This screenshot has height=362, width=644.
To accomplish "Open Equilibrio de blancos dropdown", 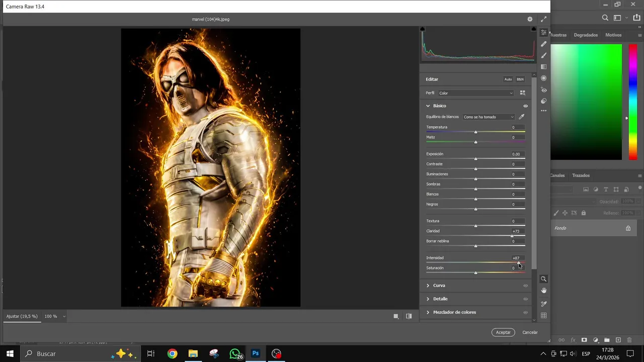I will click(x=489, y=117).
